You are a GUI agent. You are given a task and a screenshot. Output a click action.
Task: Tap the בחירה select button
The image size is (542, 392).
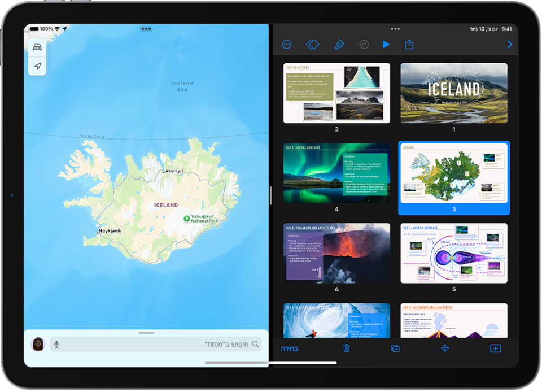coord(289,349)
